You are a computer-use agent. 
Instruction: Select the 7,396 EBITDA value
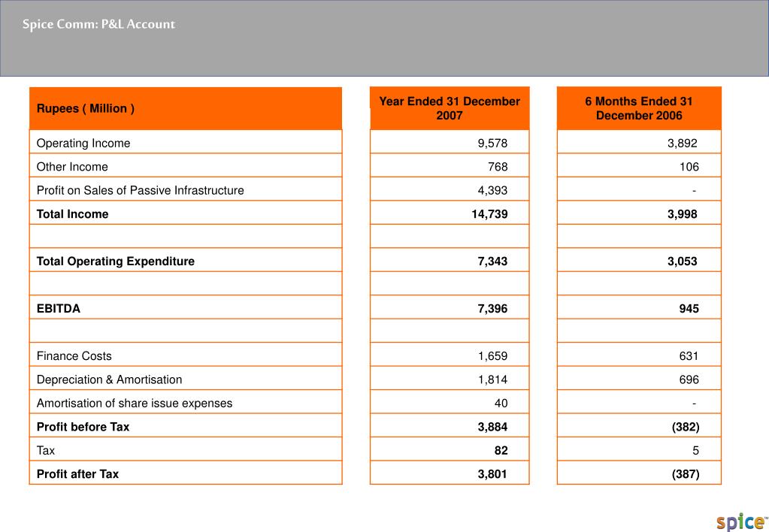point(492,308)
